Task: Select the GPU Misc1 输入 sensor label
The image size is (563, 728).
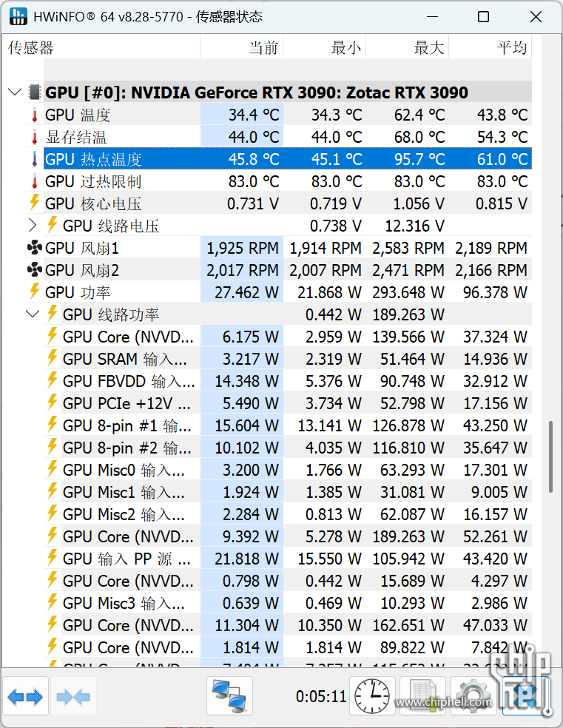Action: [124, 492]
